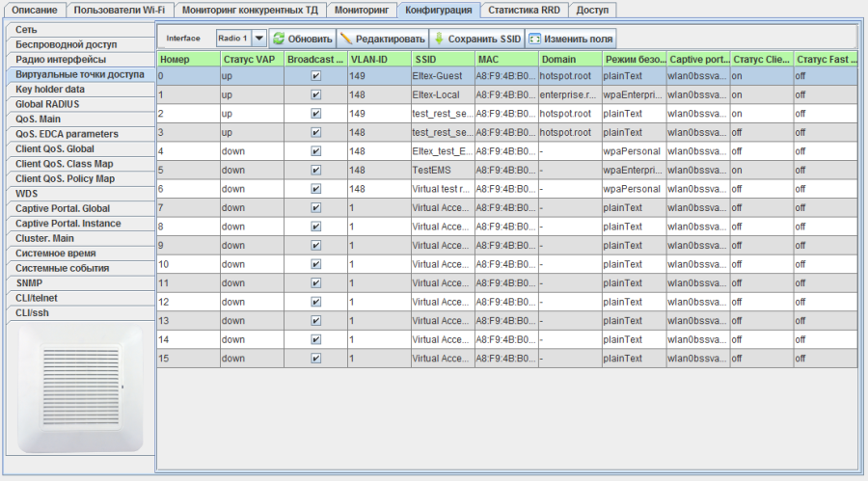Toggle Broadcast checkbox for row 1

tap(315, 94)
